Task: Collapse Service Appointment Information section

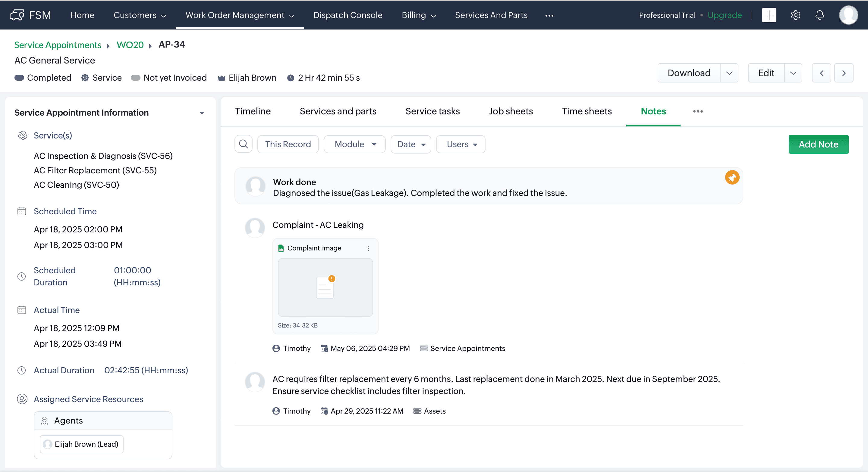Action: point(202,113)
